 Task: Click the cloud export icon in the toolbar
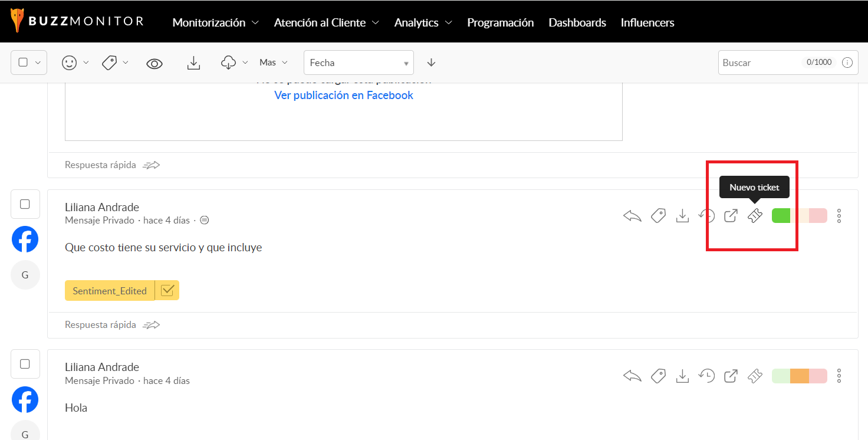pos(229,62)
